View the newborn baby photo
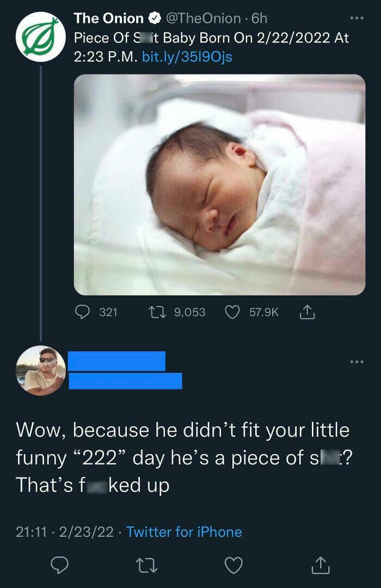 click(x=219, y=185)
